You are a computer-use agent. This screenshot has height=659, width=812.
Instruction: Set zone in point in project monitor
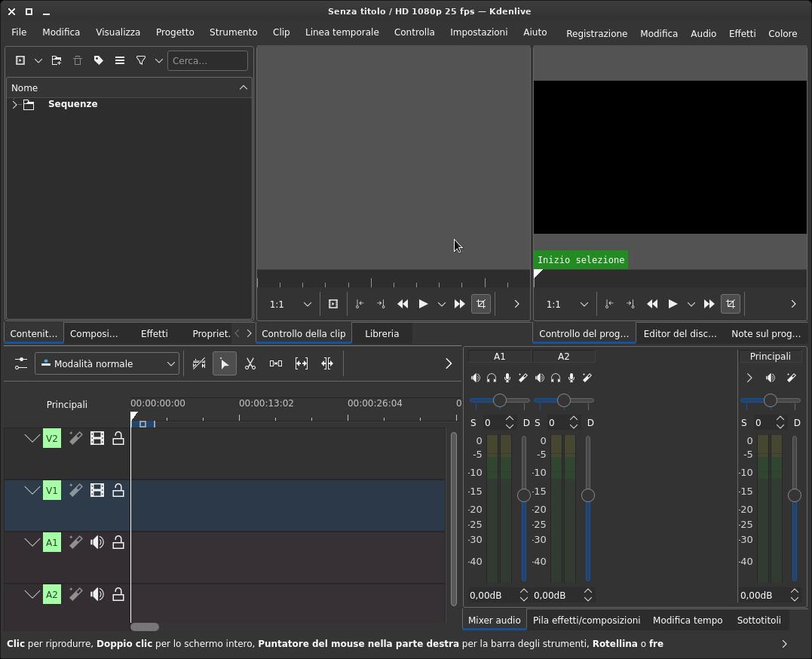[x=609, y=304]
